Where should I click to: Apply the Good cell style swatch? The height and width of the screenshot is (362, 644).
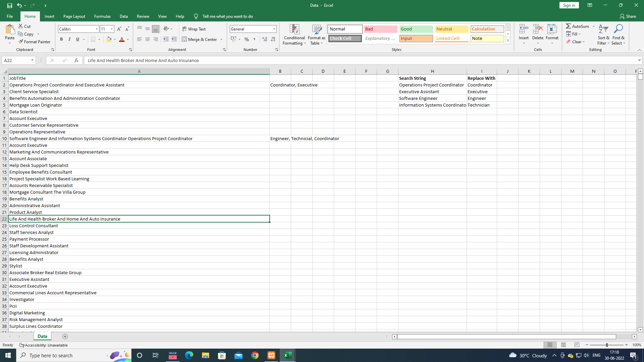[416, 29]
